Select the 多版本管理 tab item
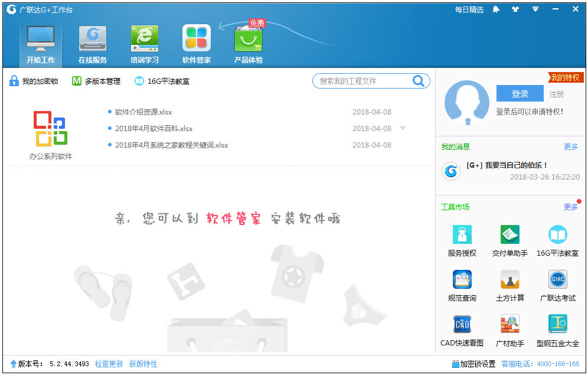The image size is (588, 375). pos(96,81)
